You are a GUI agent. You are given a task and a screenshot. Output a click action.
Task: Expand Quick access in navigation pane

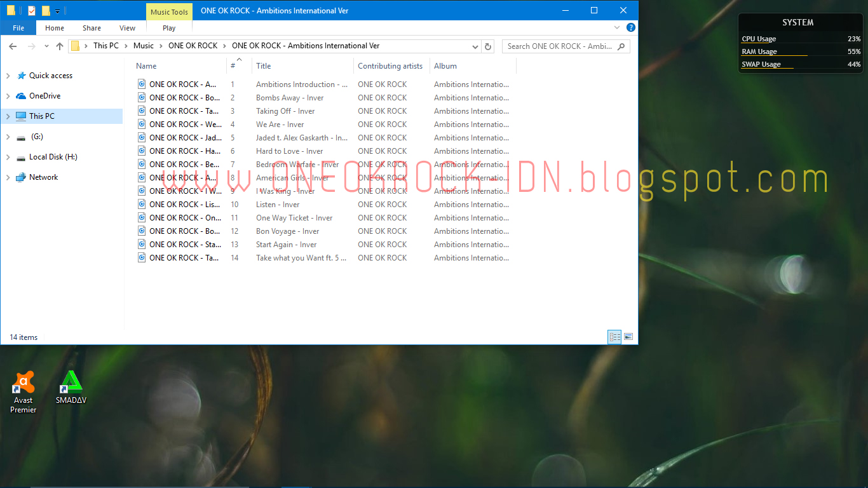pyautogui.click(x=8, y=76)
